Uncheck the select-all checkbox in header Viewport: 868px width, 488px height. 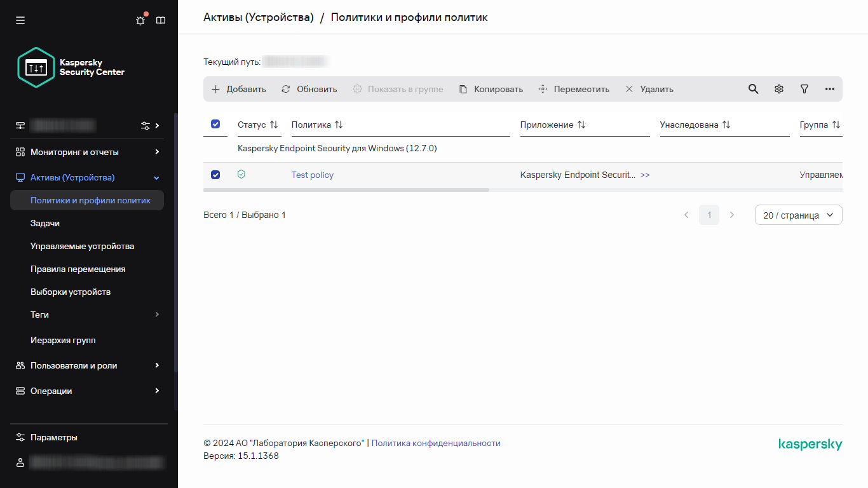[215, 125]
